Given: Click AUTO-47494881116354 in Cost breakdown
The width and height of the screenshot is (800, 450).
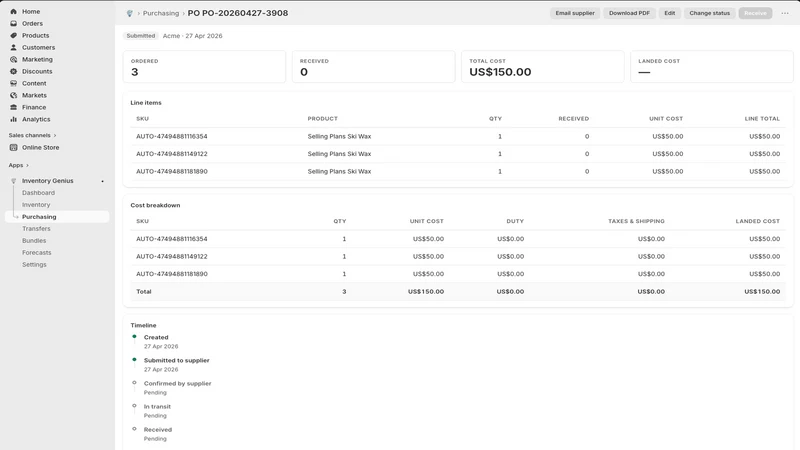Looking at the screenshot, I should point(171,239).
